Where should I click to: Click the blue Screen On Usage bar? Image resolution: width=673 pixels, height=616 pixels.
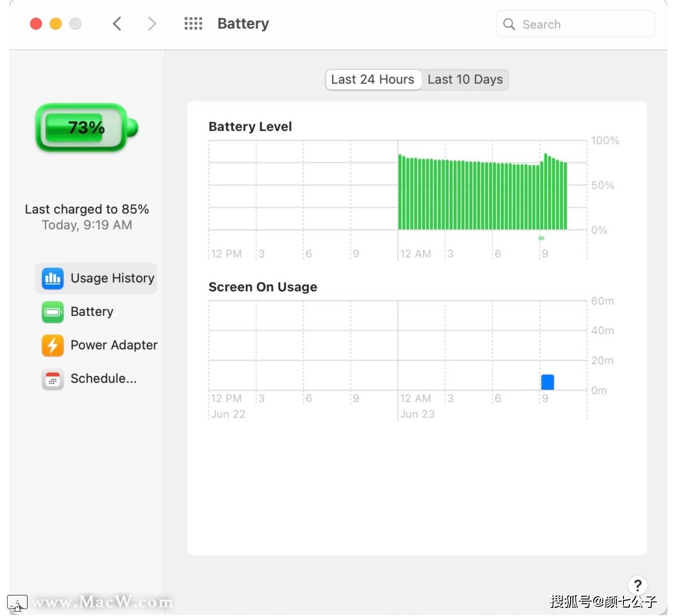pos(547,382)
